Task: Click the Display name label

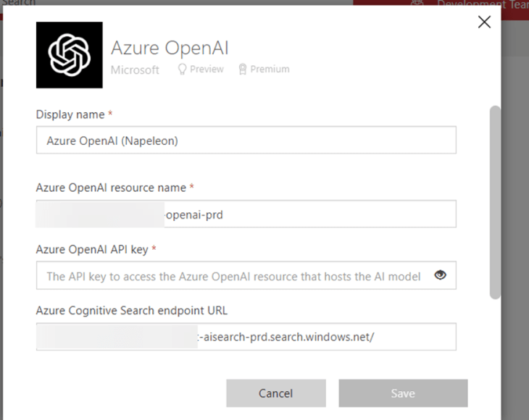Action: tap(70, 114)
